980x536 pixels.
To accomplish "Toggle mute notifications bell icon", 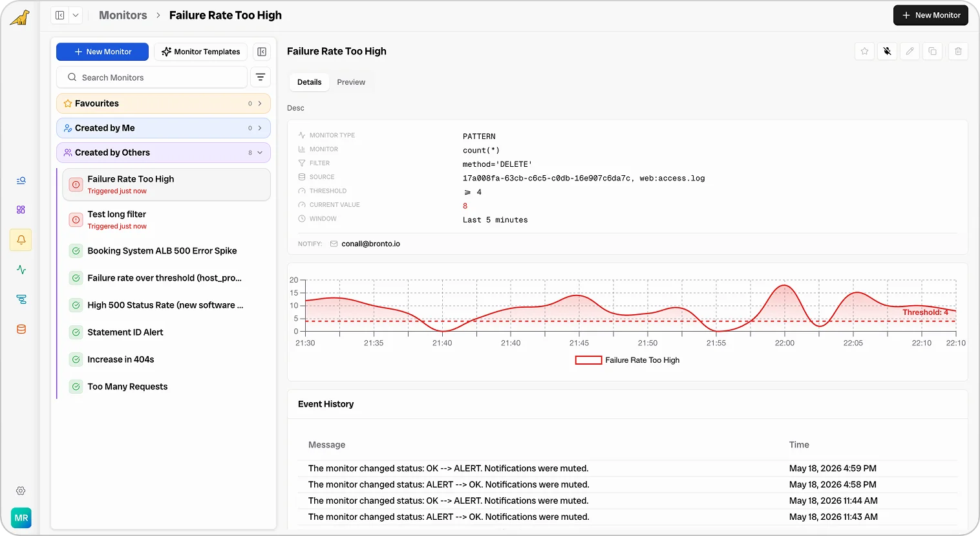I will (887, 51).
